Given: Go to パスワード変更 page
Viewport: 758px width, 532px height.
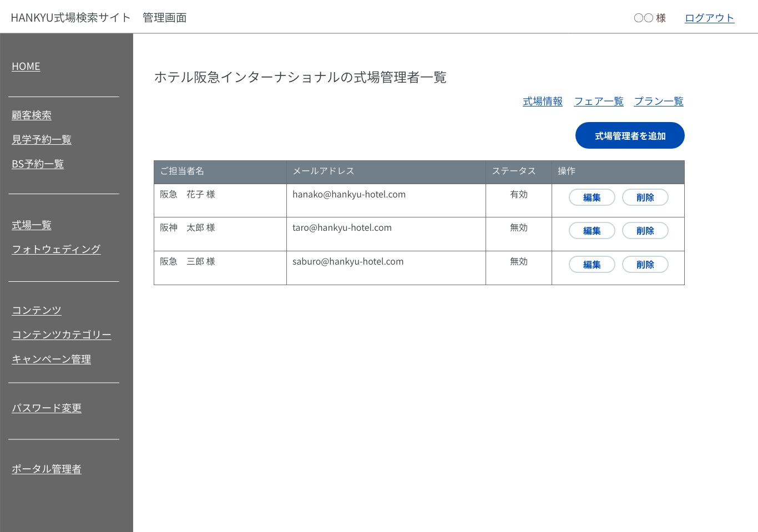Looking at the screenshot, I should [x=47, y=408].
